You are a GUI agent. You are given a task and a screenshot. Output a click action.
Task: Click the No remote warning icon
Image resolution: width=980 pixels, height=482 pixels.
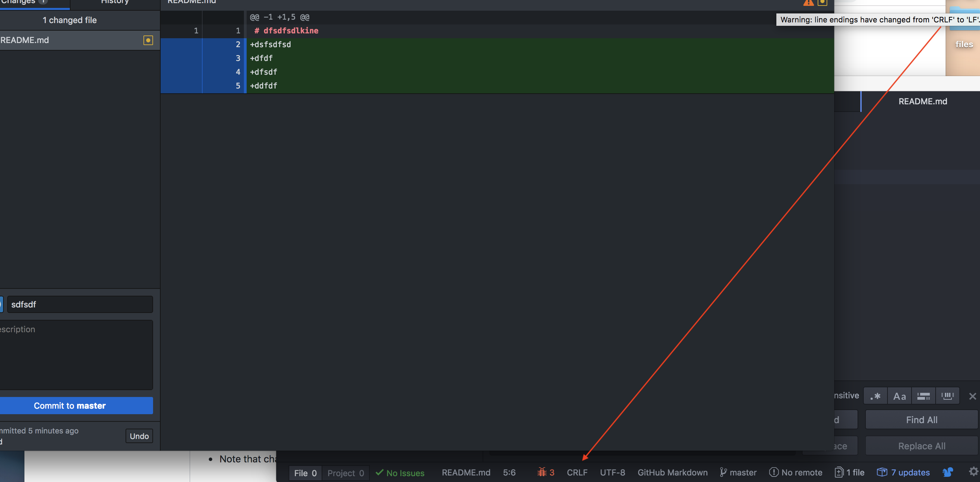point(773,472)
